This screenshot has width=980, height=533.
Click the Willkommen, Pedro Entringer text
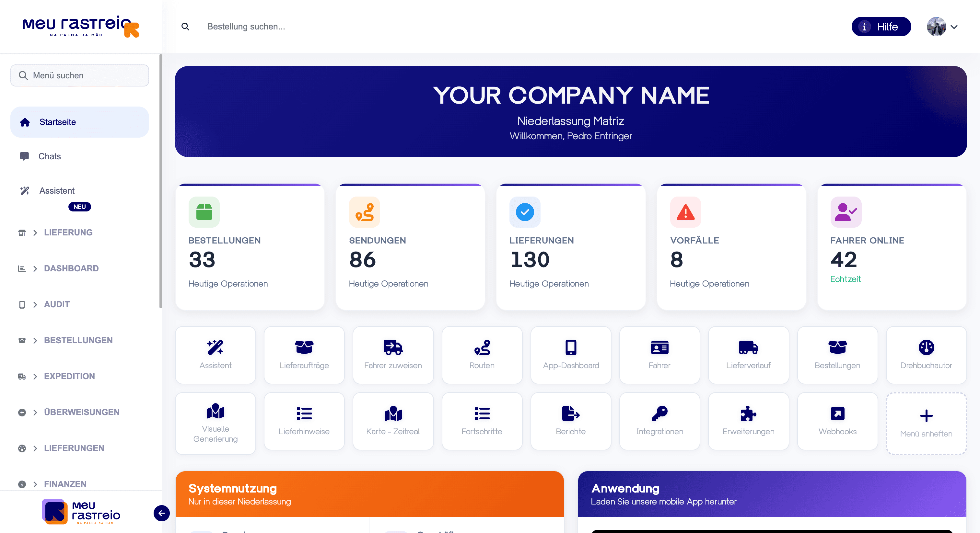click(x=571, y=136)
